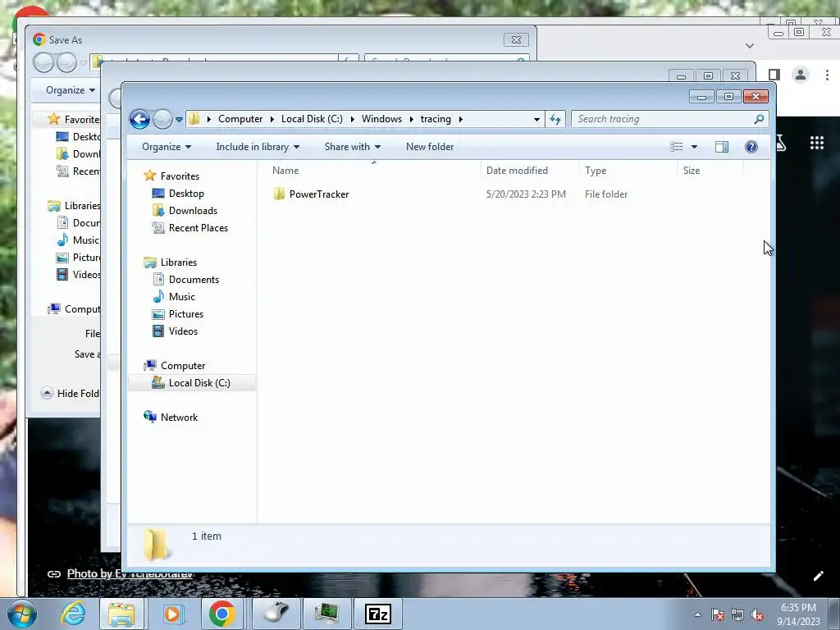Select Favorites in navigation pane
The image size is (840, 630).
(x=180, y=176)
